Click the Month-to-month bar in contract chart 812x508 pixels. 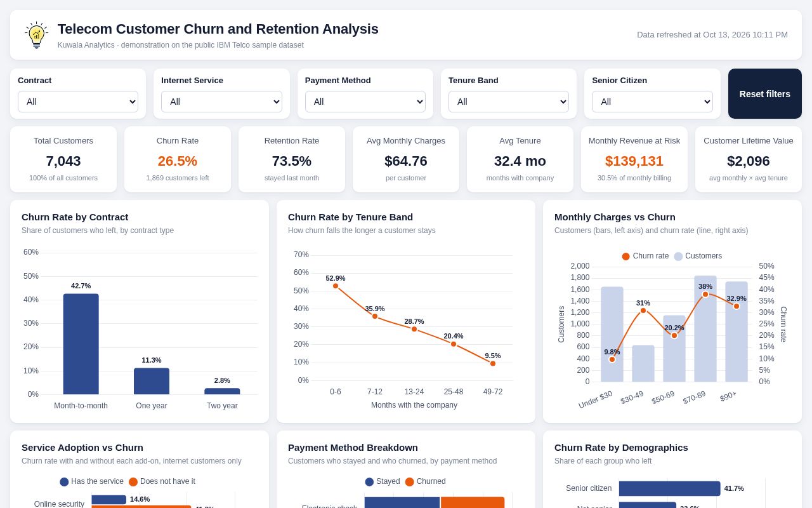coord(81,344)
